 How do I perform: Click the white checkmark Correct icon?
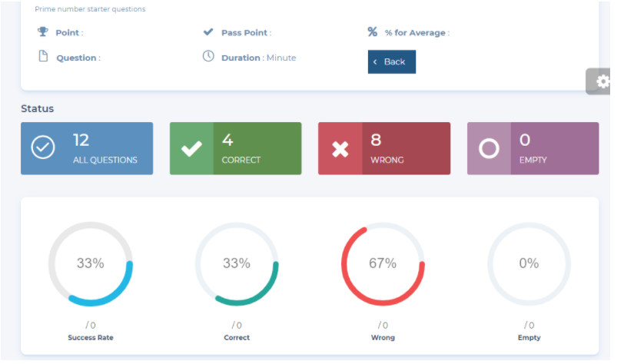(191, 149)
